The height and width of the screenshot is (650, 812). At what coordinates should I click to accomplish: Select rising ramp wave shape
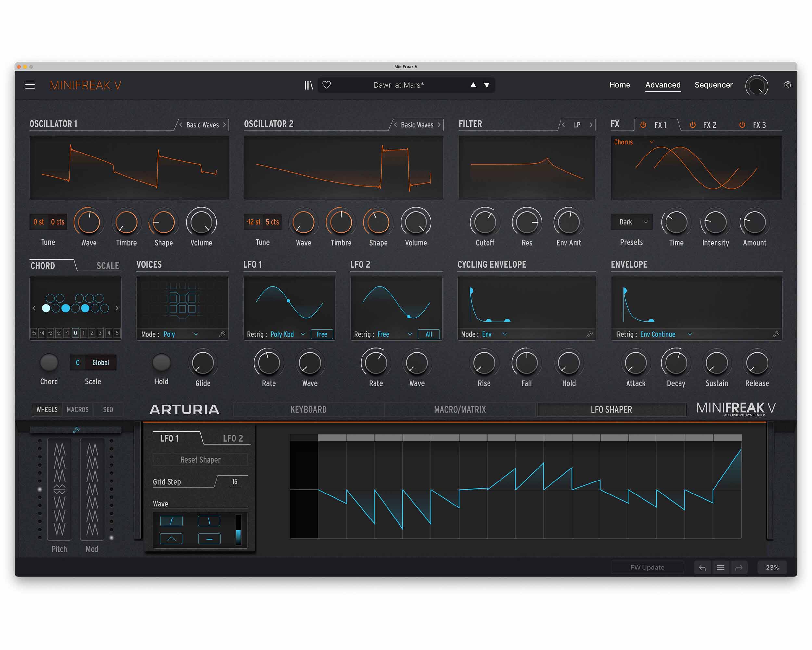(171, 521)
